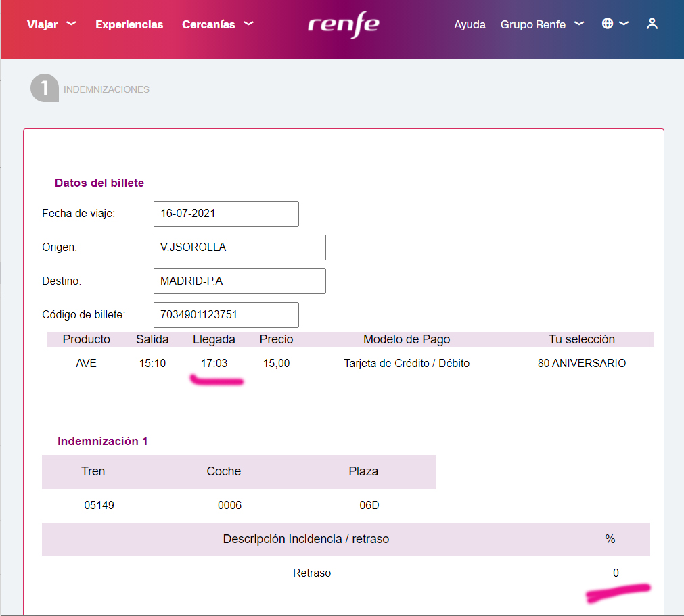684x616 pixels.
Task: Click the INDEMNIZACIONES step label
Action: coord(106,89)
